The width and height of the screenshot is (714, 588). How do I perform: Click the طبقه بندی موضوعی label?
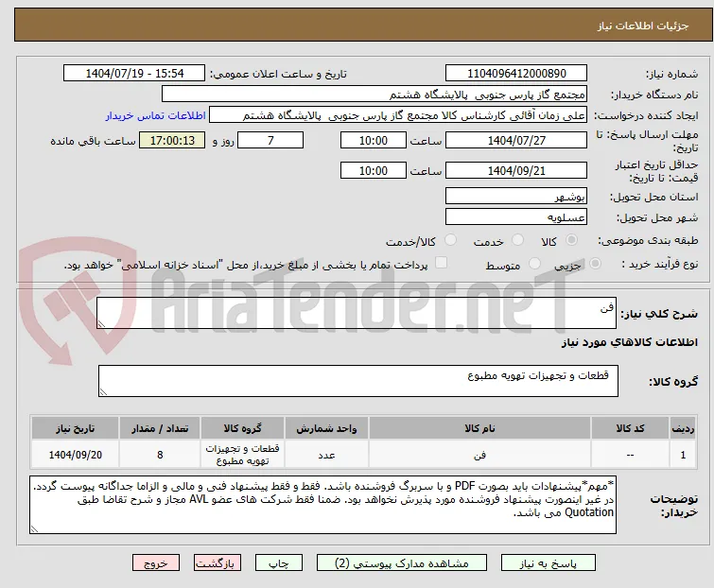(648, 240)
